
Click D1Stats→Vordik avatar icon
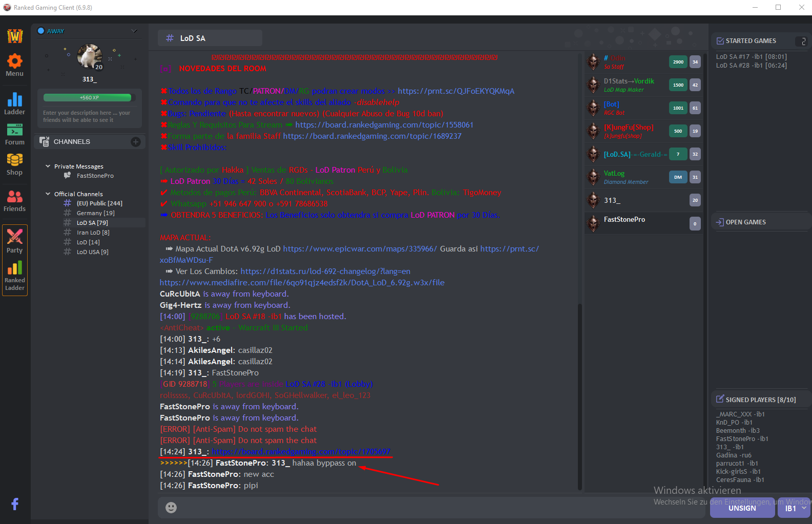593,85
